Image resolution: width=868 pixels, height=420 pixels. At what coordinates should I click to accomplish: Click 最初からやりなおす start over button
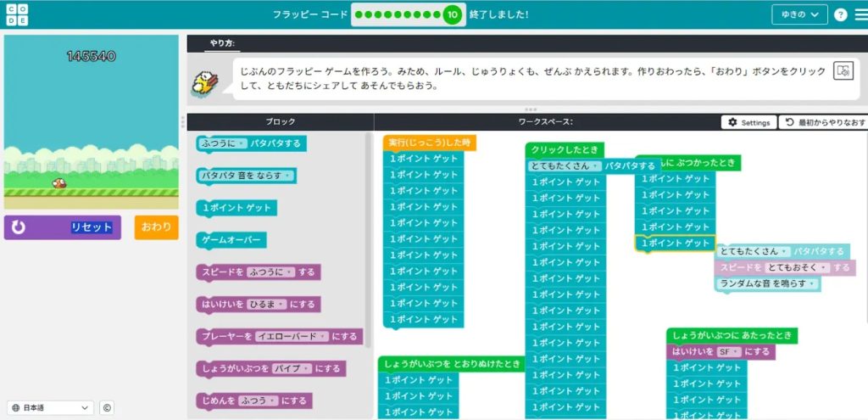click(823, 122)
